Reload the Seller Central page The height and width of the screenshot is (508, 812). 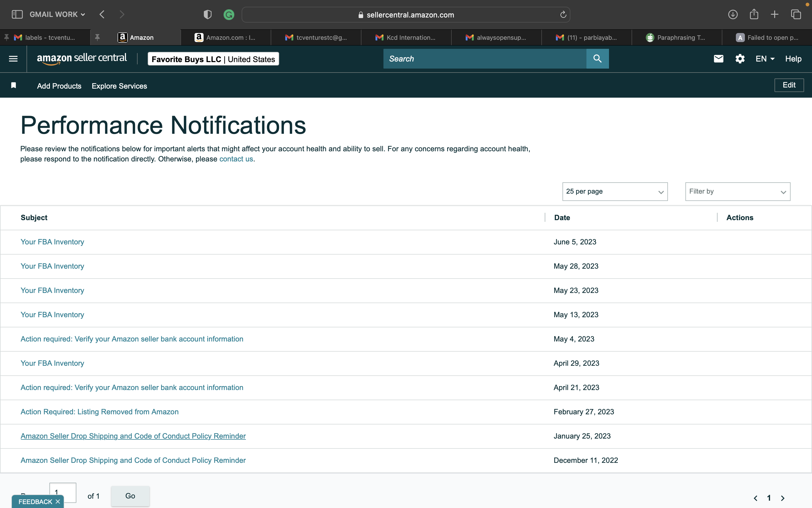[x=563, y=14]
